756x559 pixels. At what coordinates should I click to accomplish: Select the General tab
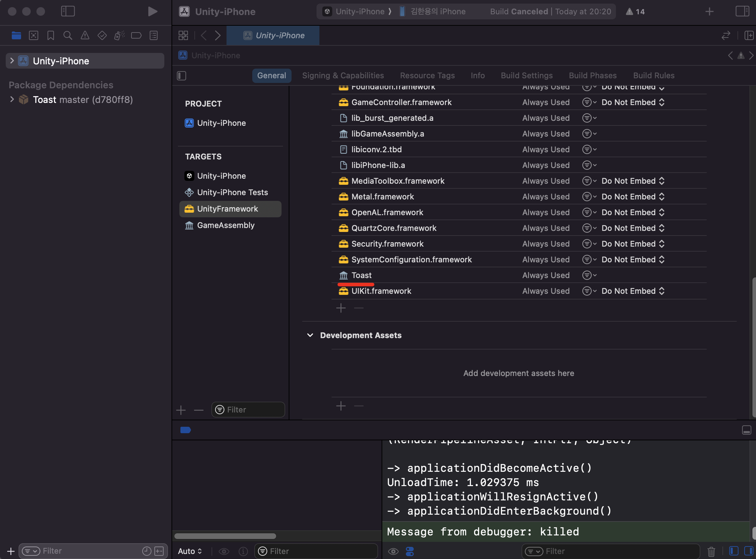272,75
